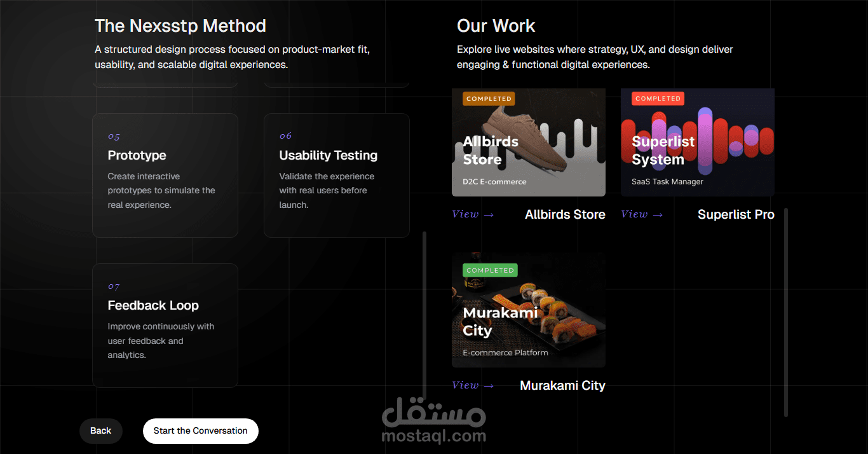Open the View link for Allbirds Store

(x=473, y=214)
